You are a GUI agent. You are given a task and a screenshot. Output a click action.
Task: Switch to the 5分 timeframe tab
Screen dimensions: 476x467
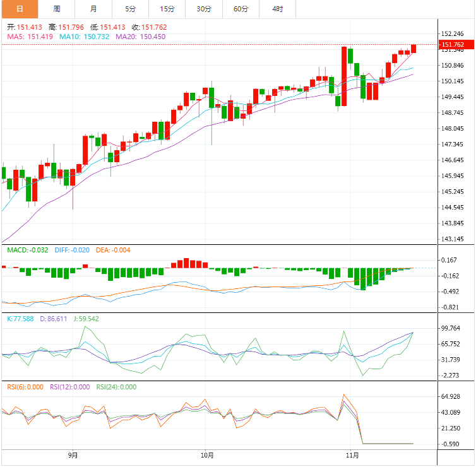(130, 9)
